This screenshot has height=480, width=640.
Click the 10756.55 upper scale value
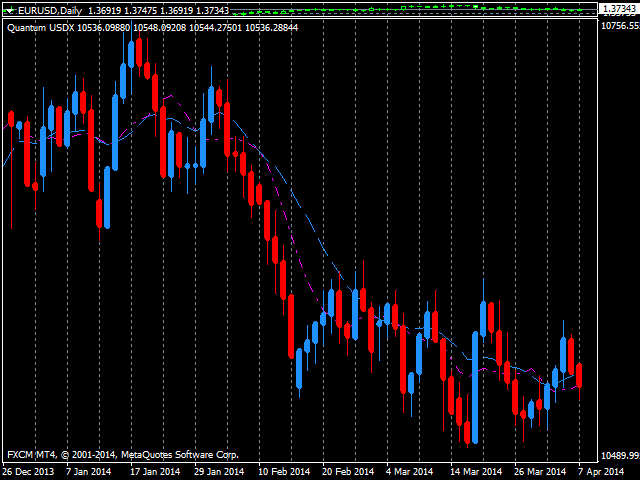pos(619,27)
